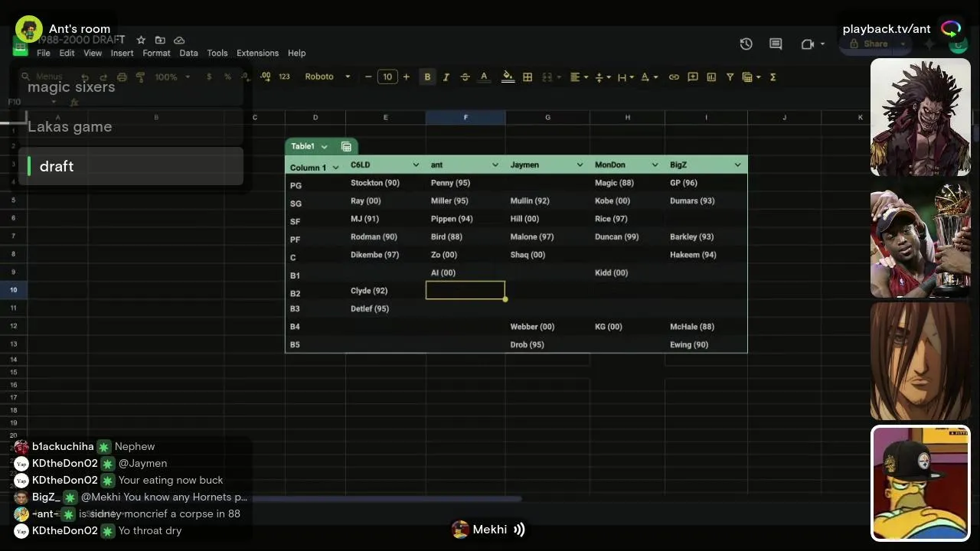
Task: Click column F header
Action: (x=465, y=117)
